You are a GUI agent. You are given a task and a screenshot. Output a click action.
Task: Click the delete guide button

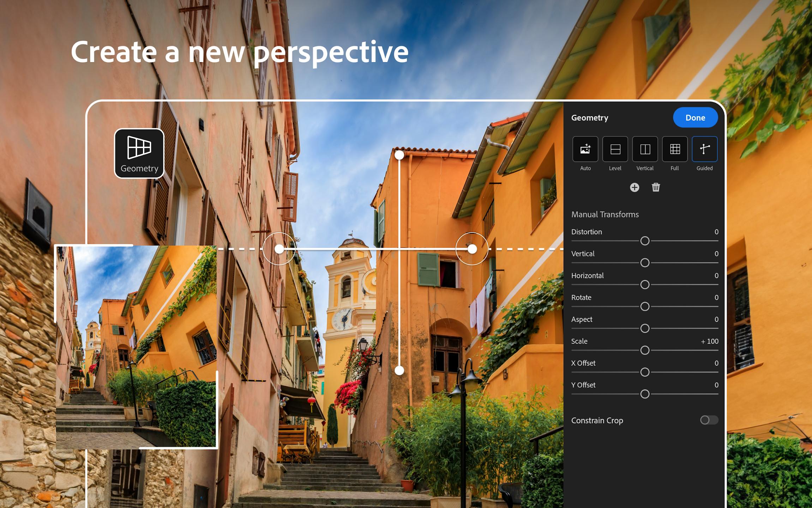(x=656, y=187)
